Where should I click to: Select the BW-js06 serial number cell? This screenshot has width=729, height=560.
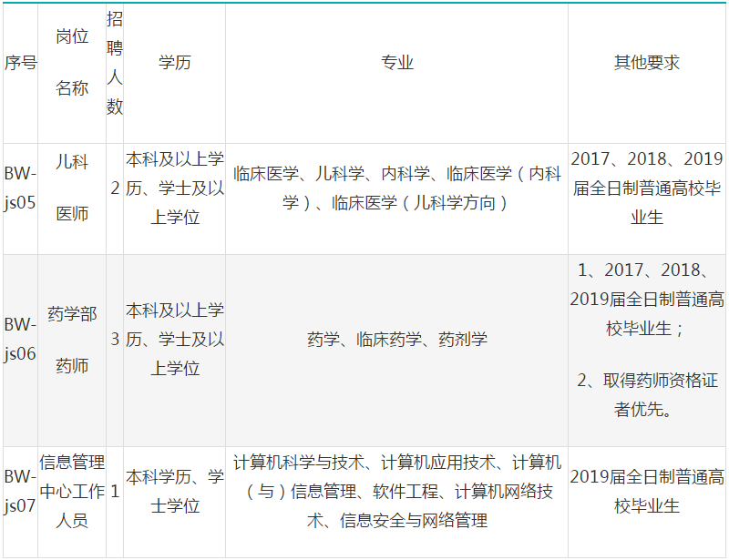click(x=20, y=339)
